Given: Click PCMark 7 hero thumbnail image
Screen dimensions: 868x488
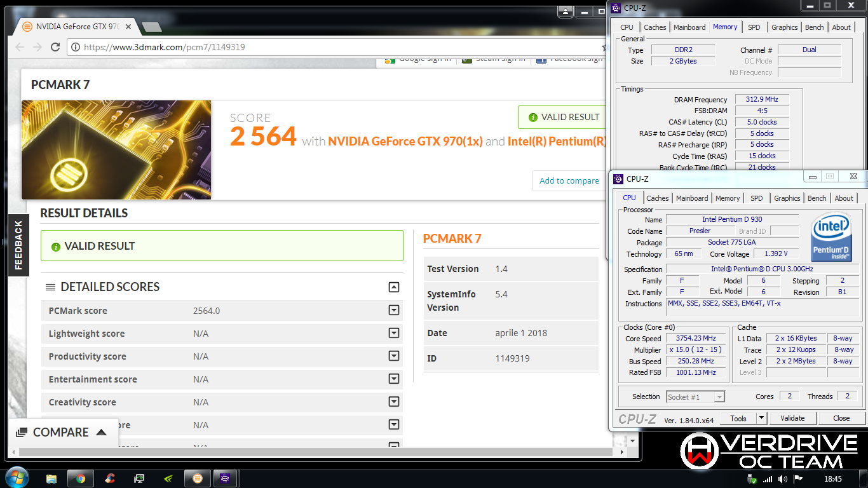Looking at the screenshot, I should pyautogui.click(x=116, y=150).
